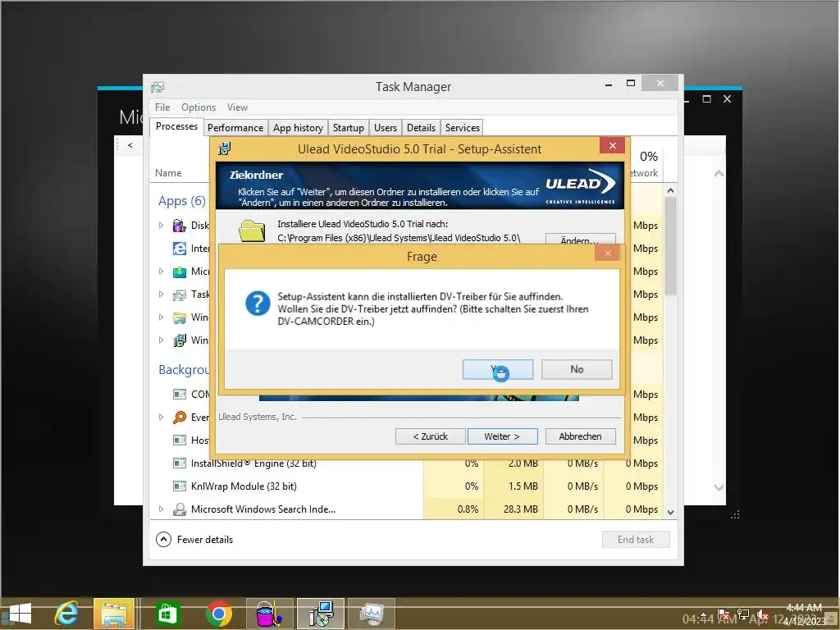Open the paint bucket app in taskbar
This screenshot has width=840, height=630.
[269, 614]
